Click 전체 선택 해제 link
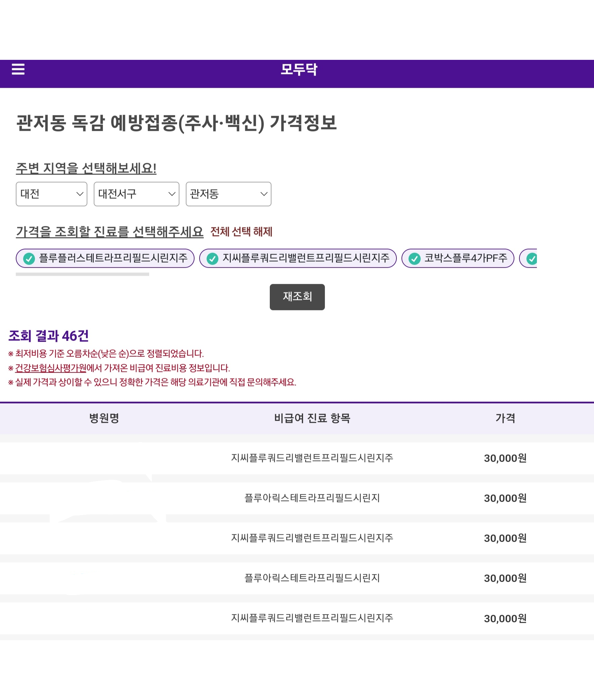 click(241, 232)
